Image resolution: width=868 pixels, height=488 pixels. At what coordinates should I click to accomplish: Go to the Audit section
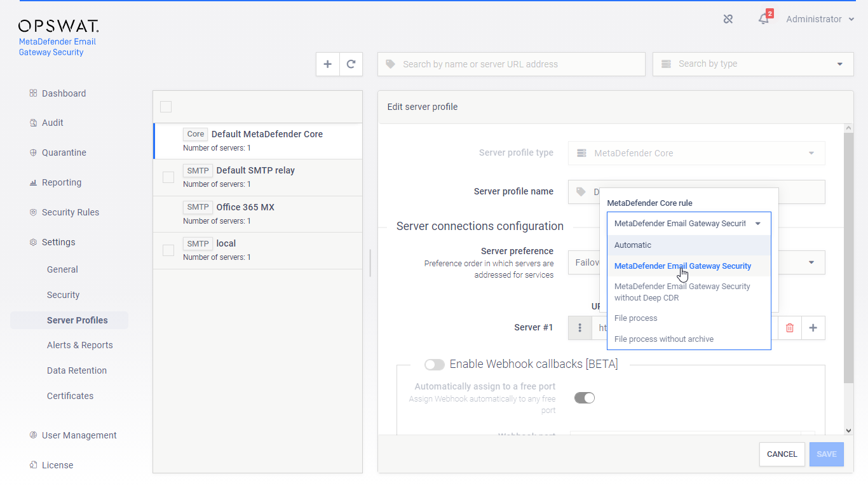point(53,123)
